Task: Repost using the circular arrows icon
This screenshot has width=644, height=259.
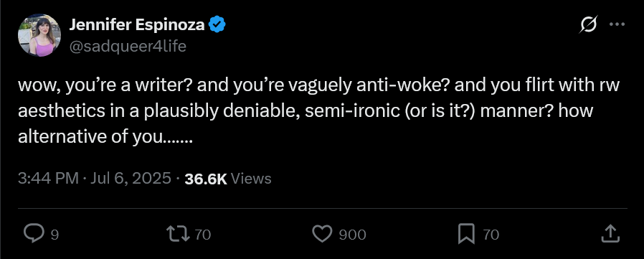Action: pyautogui.click(x=179, y=235)
